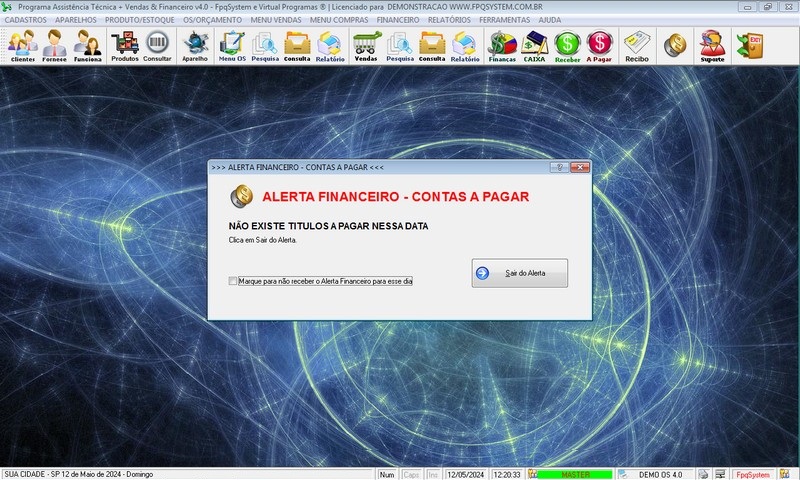
Task: Open the Recibo icon
Action: 637,45
